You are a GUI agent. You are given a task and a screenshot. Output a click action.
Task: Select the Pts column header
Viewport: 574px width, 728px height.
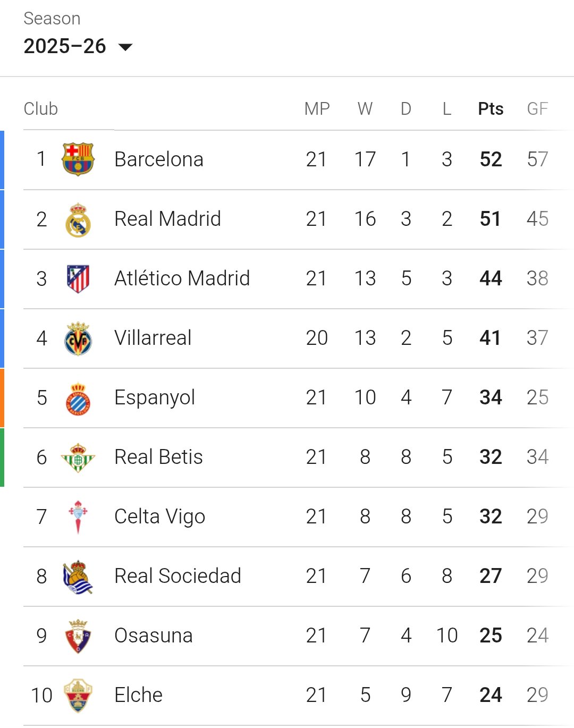click(x=491, y=109)
